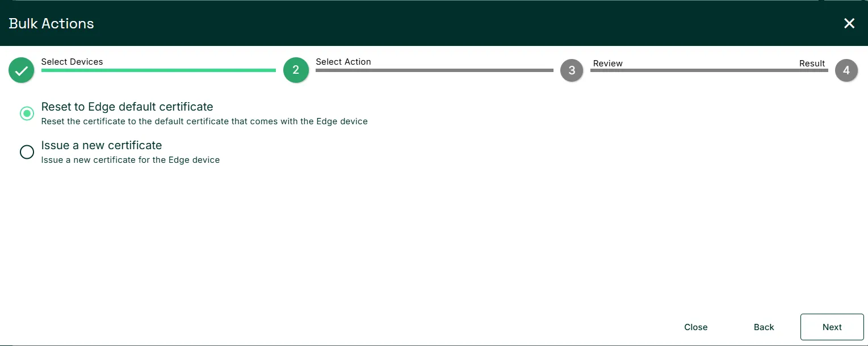Click the Result step label

coord(812,64)
